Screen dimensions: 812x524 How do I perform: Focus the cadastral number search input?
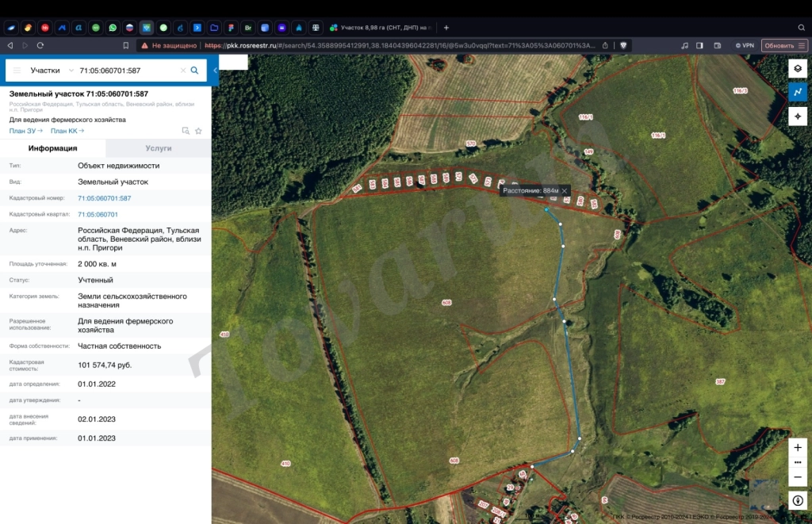(x=127, y=71)
